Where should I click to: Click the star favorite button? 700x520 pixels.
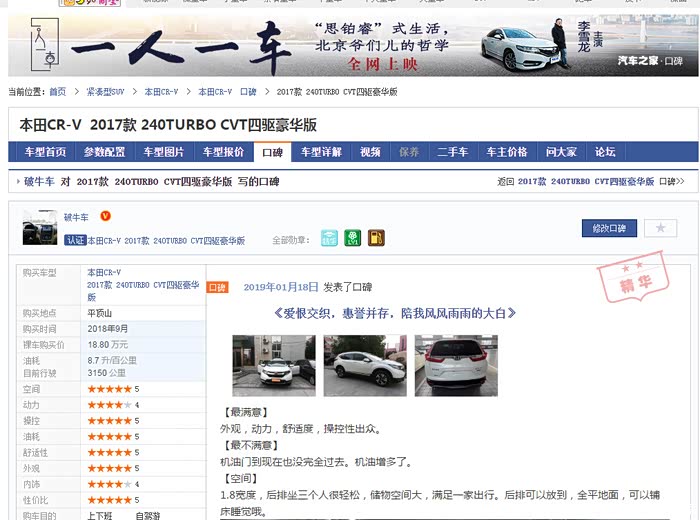pos(660,228)
